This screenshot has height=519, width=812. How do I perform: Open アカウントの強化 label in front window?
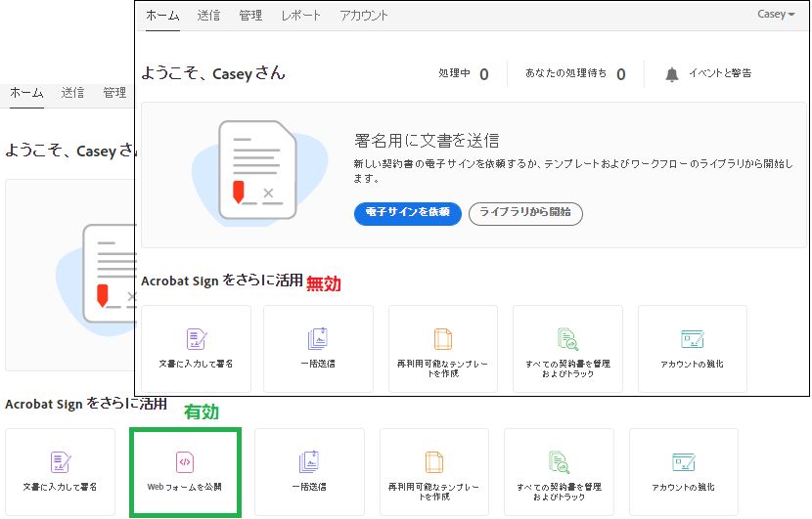pyautogui.click(x=693, y=364)
